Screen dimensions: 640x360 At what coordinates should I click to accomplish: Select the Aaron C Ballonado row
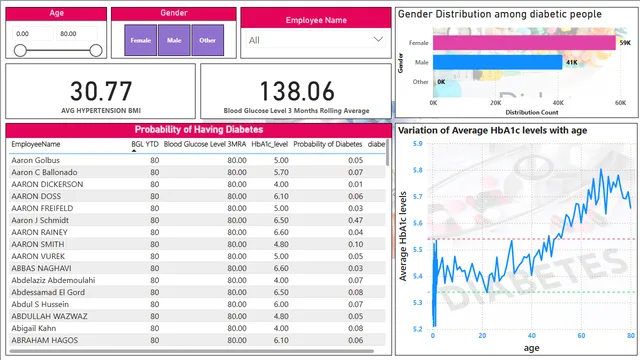coord(197,172)
